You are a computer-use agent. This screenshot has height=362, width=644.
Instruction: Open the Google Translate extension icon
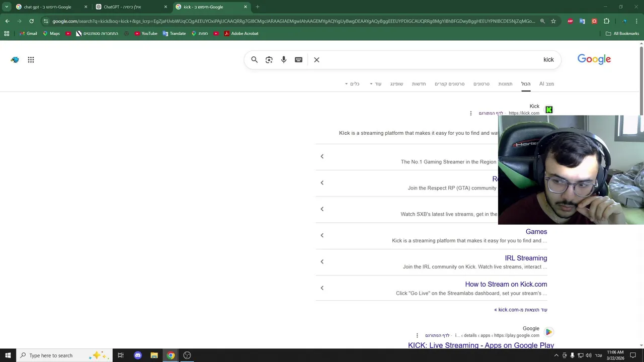(x=582, y=21)
